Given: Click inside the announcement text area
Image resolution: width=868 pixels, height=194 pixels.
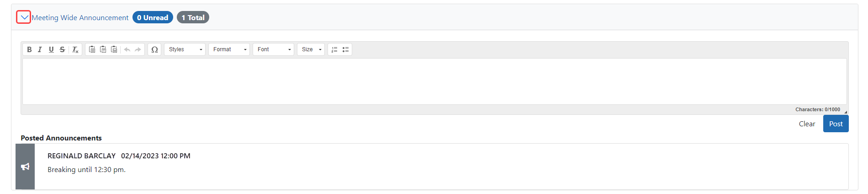Looking at the screenshot, I should click(434, 81).
